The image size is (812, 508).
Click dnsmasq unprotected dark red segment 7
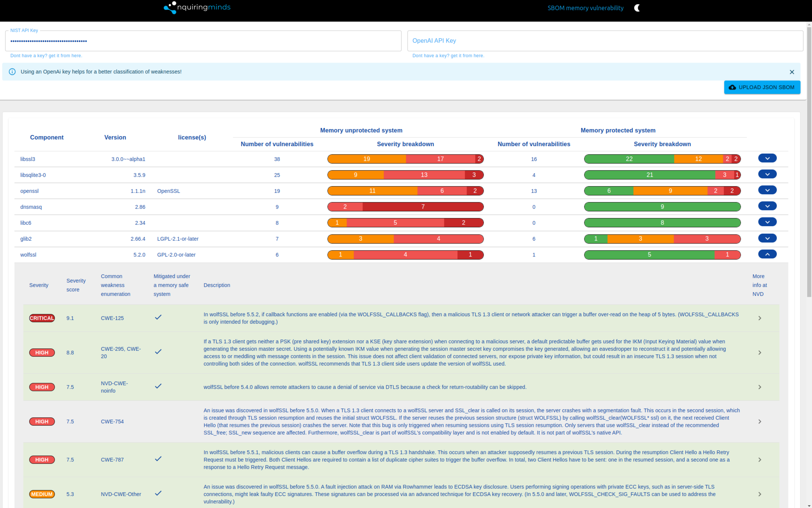[423, 207]
